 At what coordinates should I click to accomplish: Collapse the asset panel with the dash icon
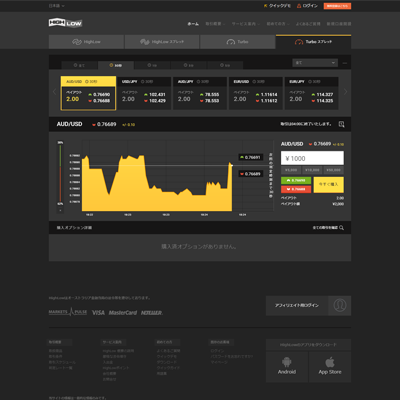tap(345, 63)
